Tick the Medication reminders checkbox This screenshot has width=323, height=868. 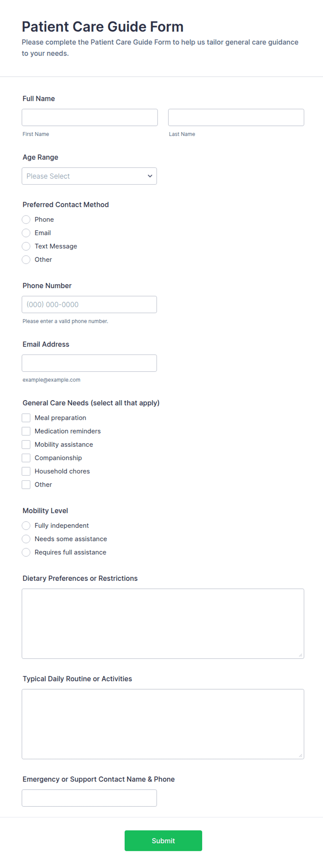[x=26, y=431]
